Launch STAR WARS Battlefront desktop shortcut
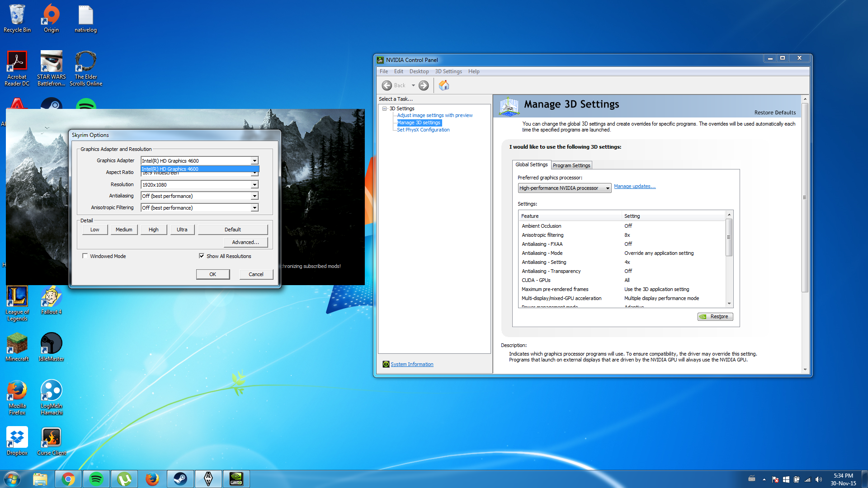Image resolution: width=868 pixels, height=488 pixels. (51, 68)
